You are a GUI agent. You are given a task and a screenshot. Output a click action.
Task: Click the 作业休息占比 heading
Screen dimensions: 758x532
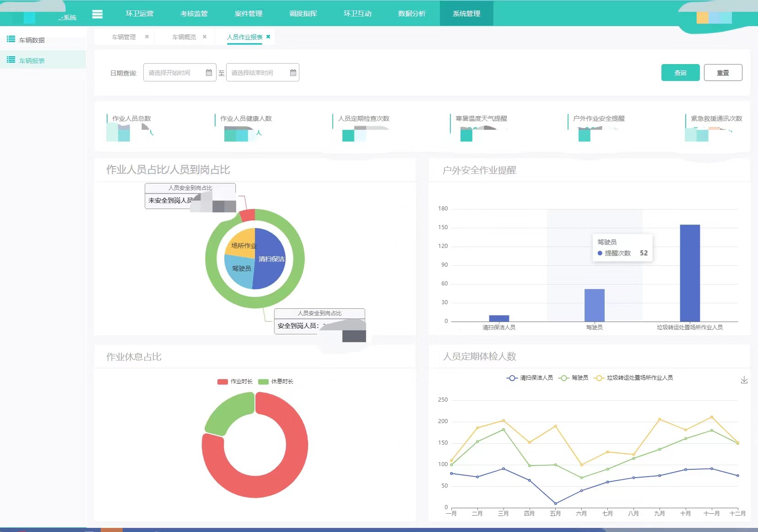[x=134, y=357]
